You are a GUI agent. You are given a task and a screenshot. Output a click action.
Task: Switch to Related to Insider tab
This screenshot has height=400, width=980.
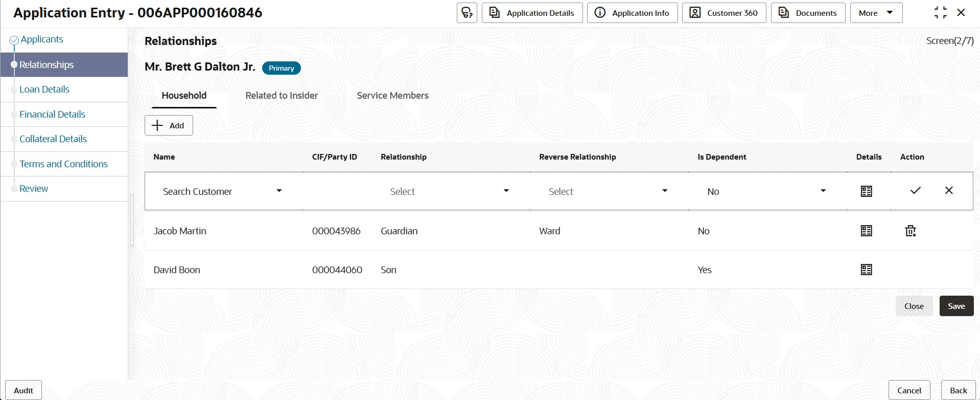tap(282, 96)
